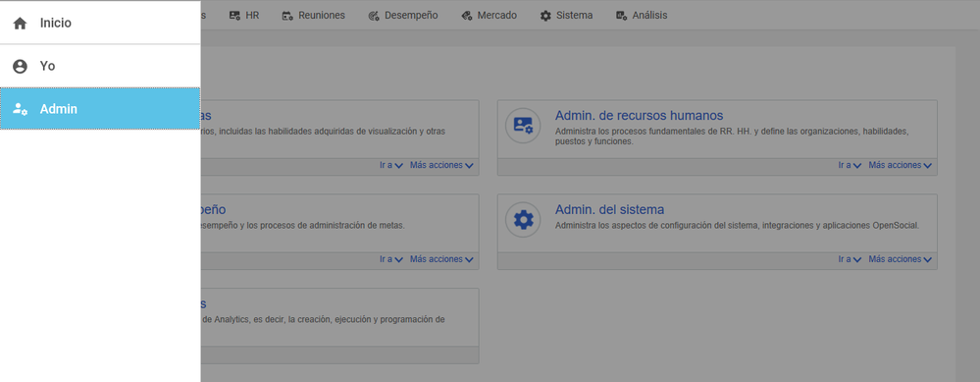Click the Mercado tab icon
The width and height of the screenshot is (980, 382).
pos(466,16)
